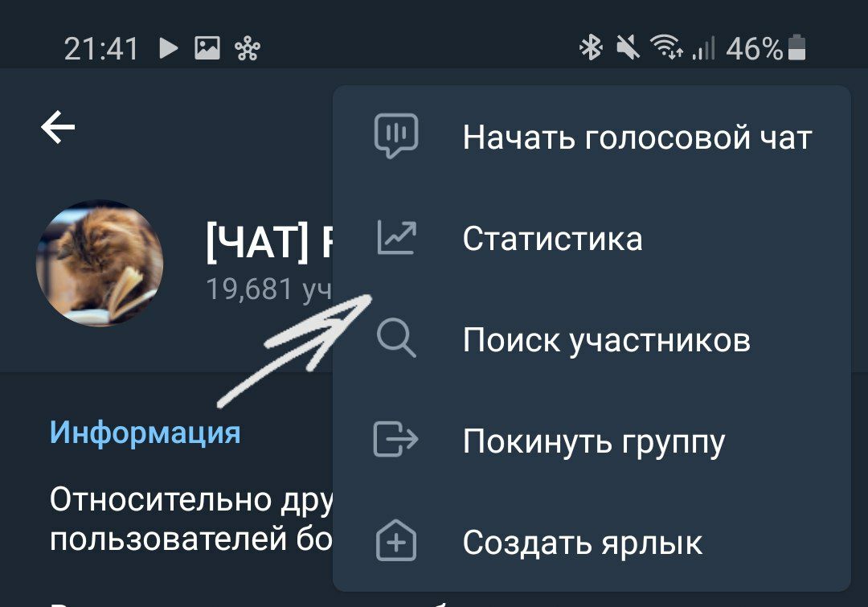Image resolution: width=868 pixels, height=607 pixels.
Task: Tap the play notification icon
Action: [168, 48]
